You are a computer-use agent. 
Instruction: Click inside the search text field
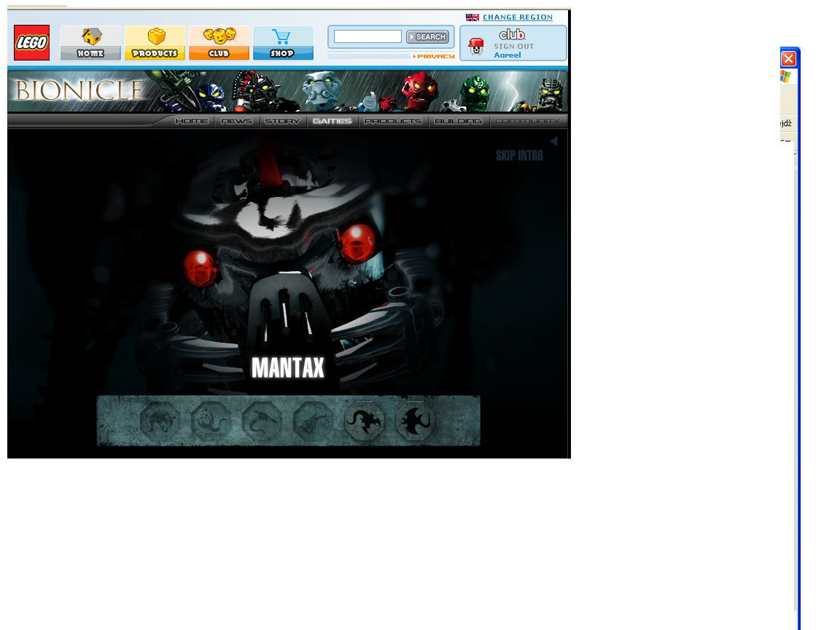pyautogui.click(x=367, y=36)
